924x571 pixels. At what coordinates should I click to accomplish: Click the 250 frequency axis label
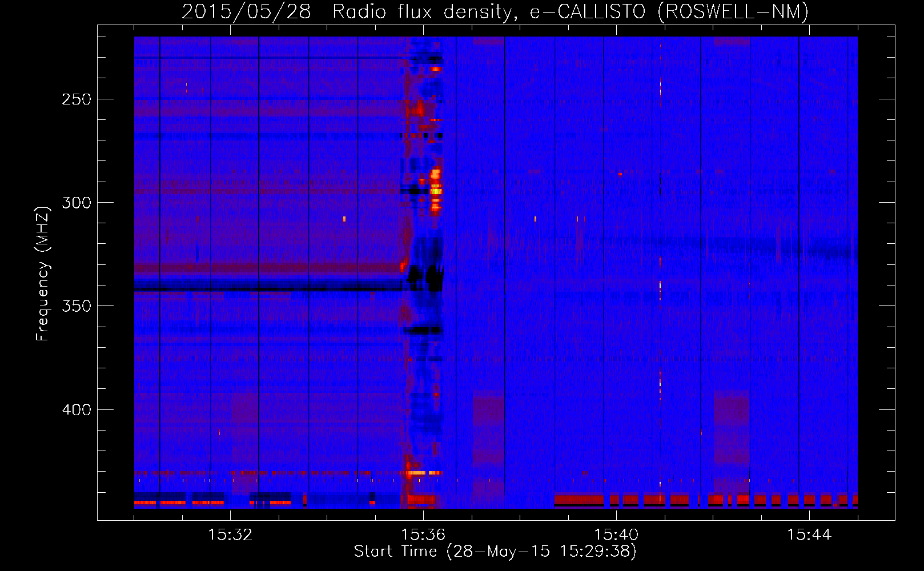77,99
